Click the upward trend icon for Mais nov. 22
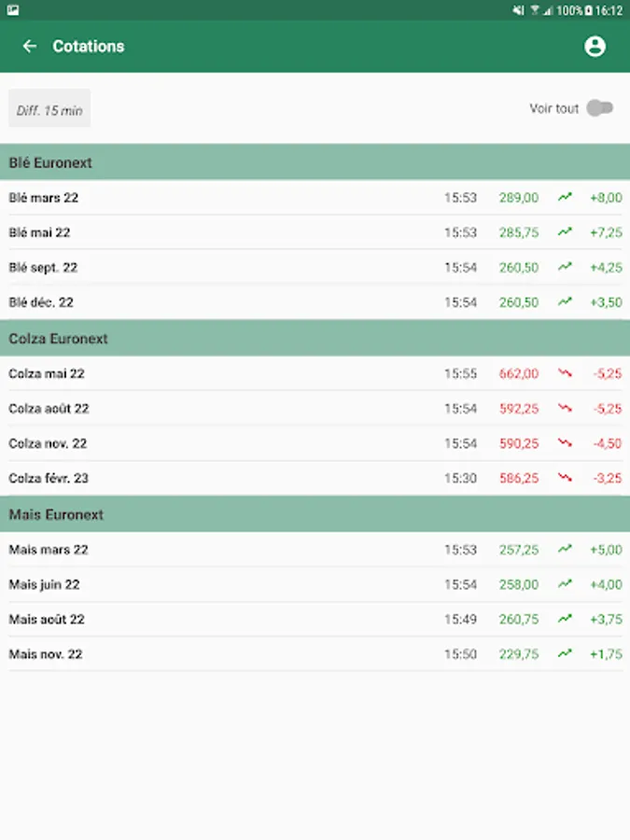 pos(565,654)
